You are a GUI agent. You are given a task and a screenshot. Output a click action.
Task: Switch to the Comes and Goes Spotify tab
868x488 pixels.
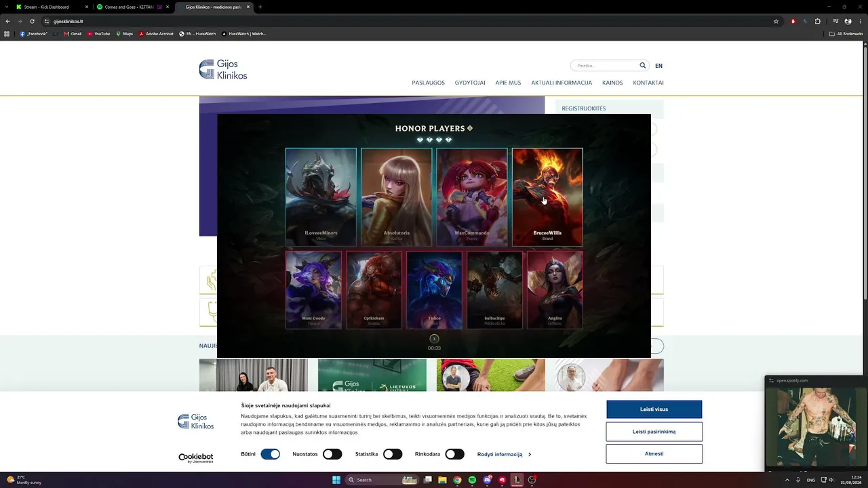point(133,7)
